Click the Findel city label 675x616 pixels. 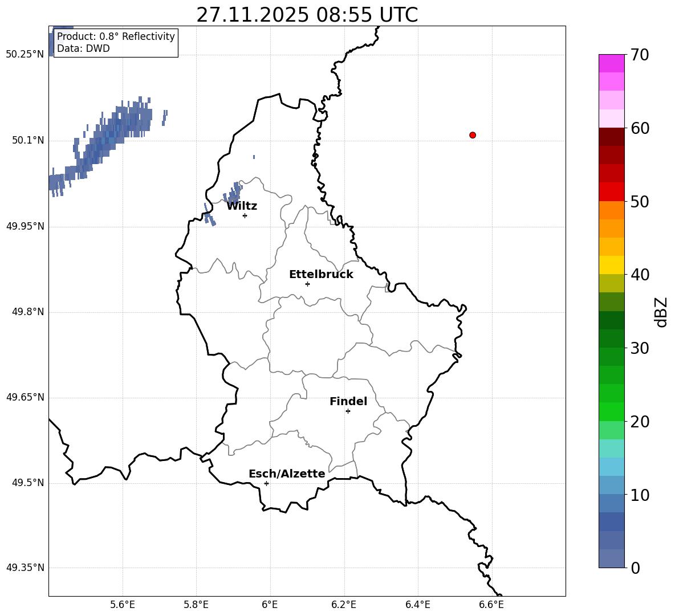click(x=348, y=401)
